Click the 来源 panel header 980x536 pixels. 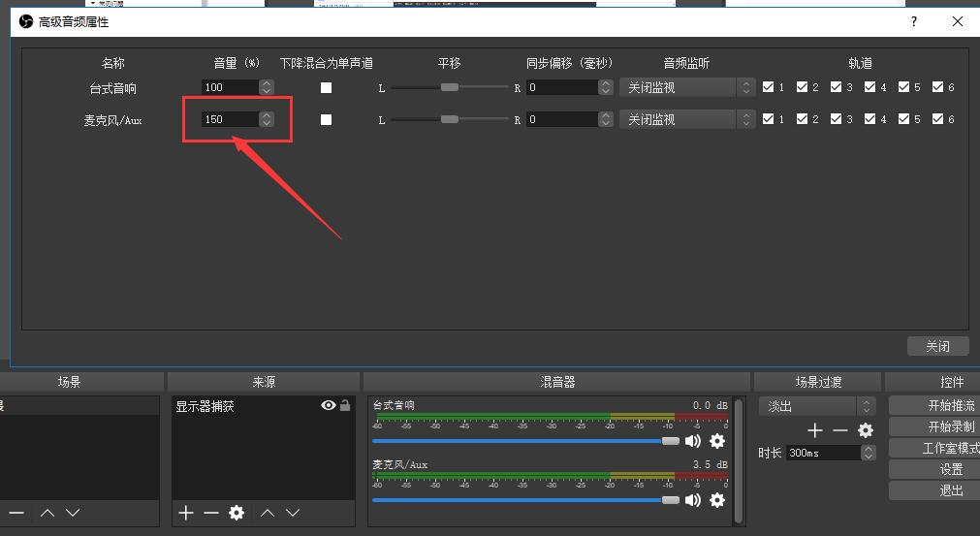264,382
